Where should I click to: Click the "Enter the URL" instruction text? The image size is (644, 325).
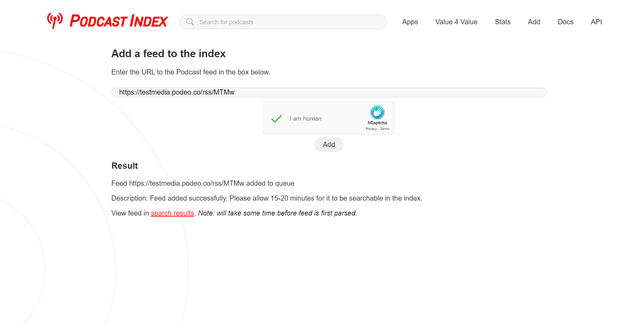191,72
